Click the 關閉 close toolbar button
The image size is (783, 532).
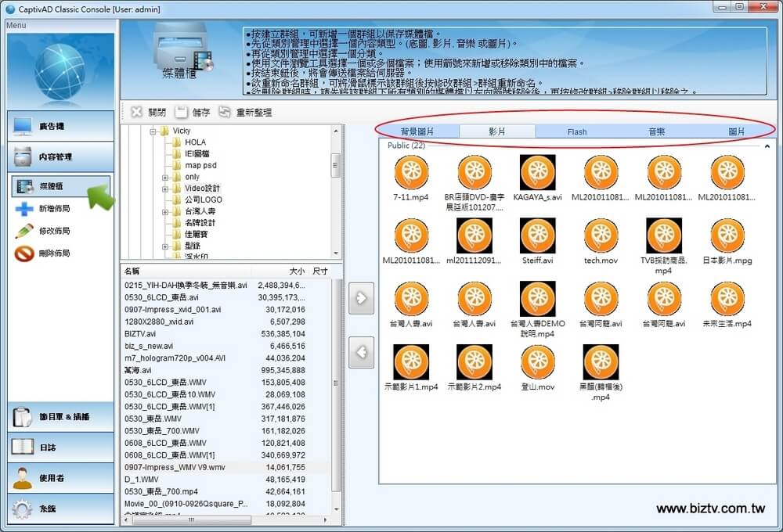136,112
